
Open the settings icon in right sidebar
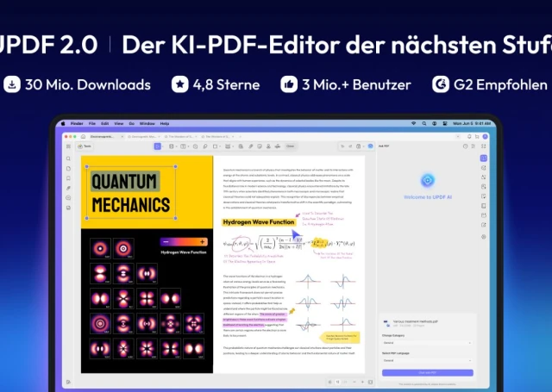[484, 237]
